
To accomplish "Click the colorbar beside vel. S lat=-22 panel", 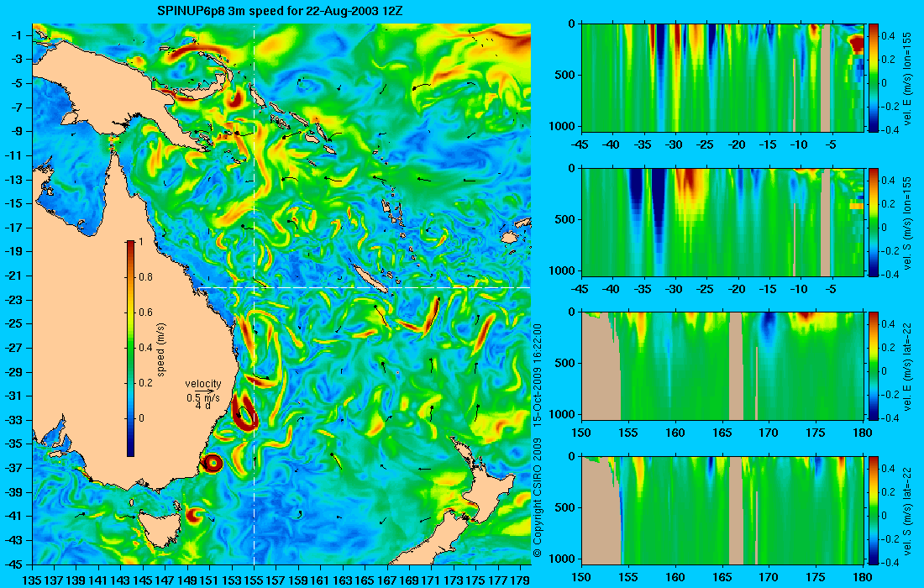I will (874, 510).
